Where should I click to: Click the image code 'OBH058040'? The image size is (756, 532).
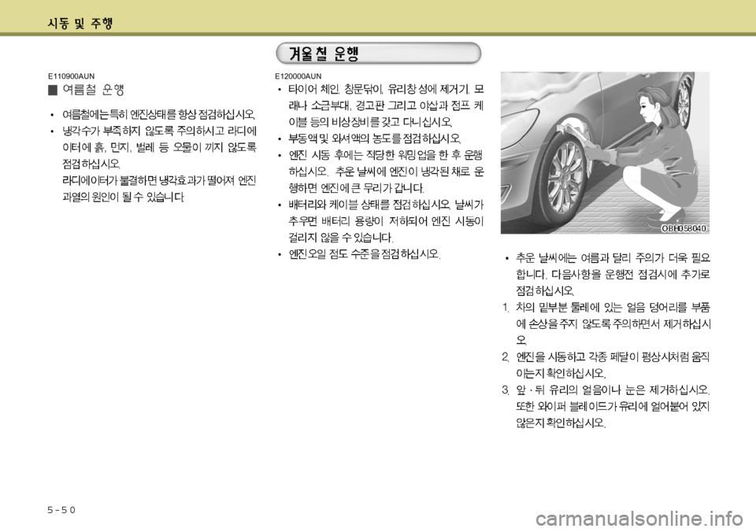684,228
